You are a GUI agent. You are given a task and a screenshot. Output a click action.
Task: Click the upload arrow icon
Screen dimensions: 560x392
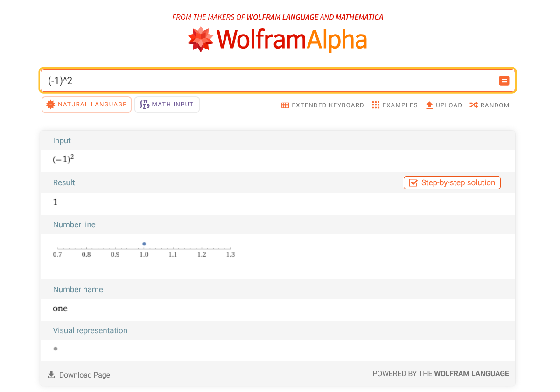click(429, 105)
